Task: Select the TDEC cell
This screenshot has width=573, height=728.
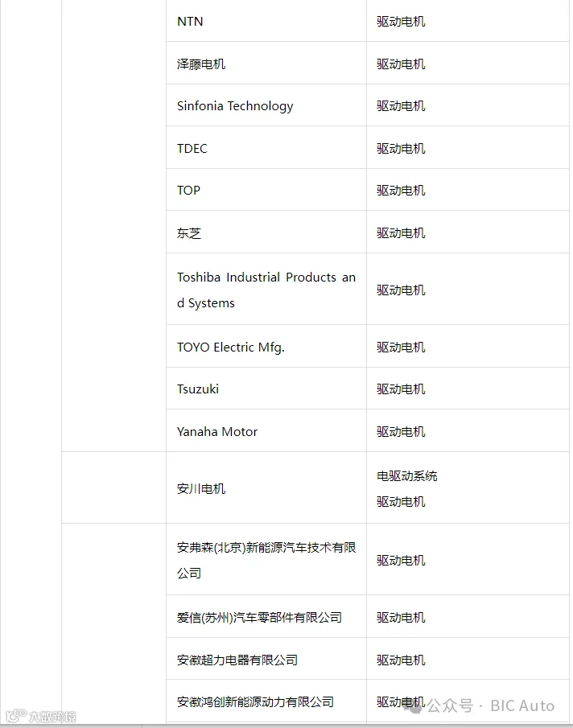Action: (266, 148)
